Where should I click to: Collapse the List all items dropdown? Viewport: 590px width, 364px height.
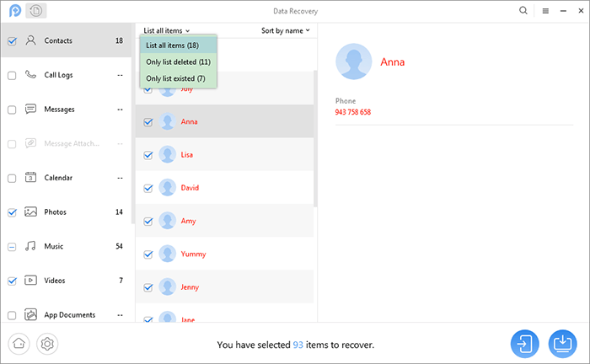167,30
